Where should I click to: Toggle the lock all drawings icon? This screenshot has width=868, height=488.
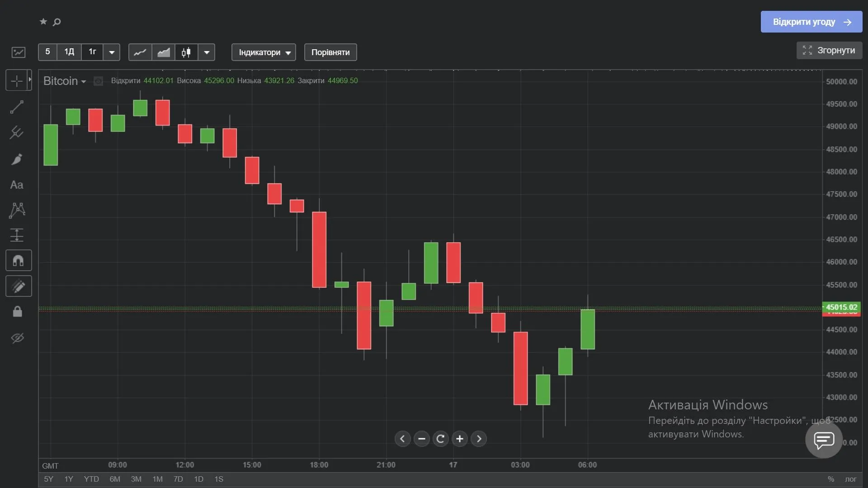point(17,312)
